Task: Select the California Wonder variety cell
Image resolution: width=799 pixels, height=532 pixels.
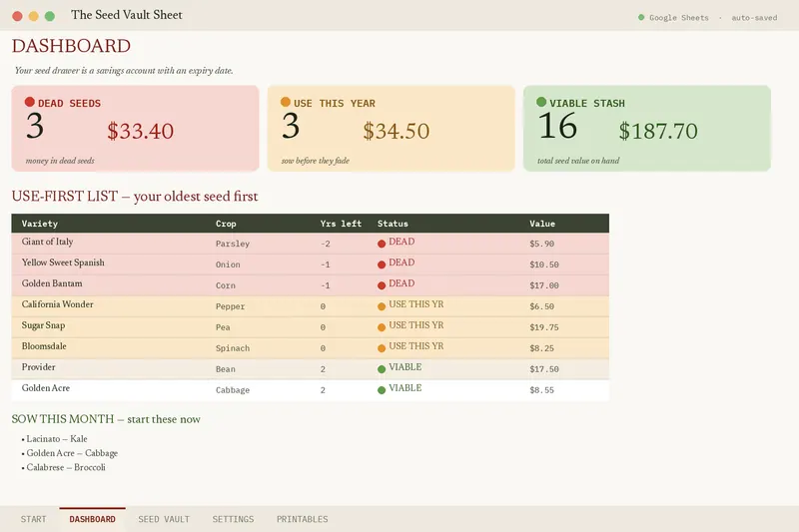Action: [x=57, y=304]
